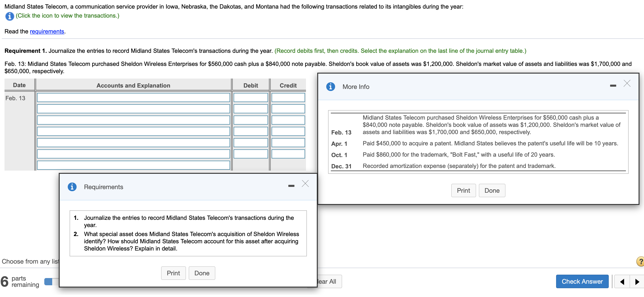Click the first row Debit field
644x297 pixels.
251,97
